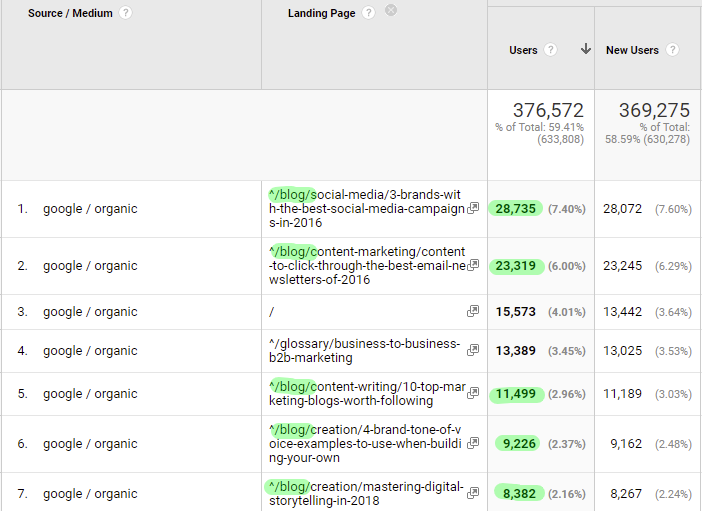The image size is (702, 511).
Task: Open landing page 10-top-marketing-blogs-worth-following
Action: tap(367, 394)
